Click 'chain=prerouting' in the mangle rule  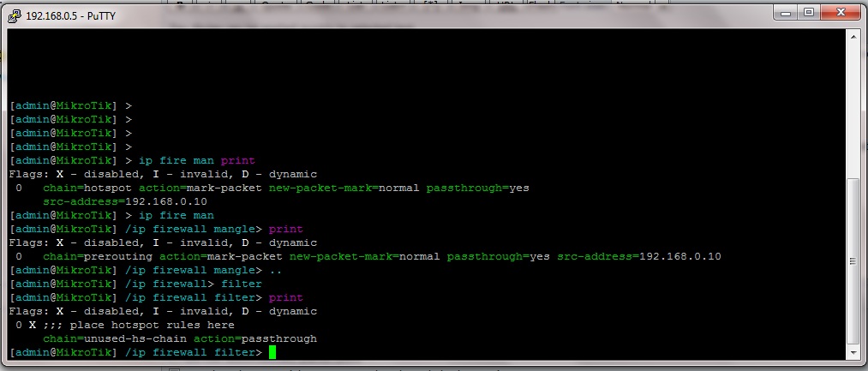[98, 256]
